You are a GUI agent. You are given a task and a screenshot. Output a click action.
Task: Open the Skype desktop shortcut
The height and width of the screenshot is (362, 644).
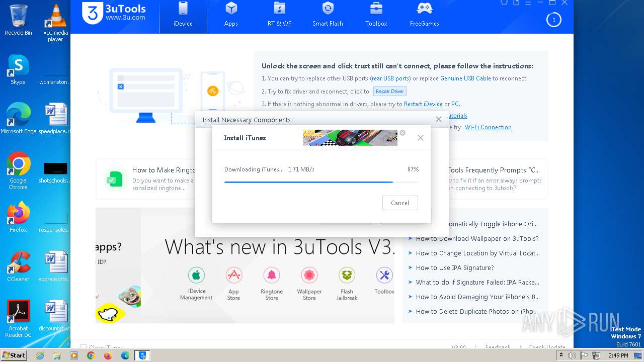18,69
